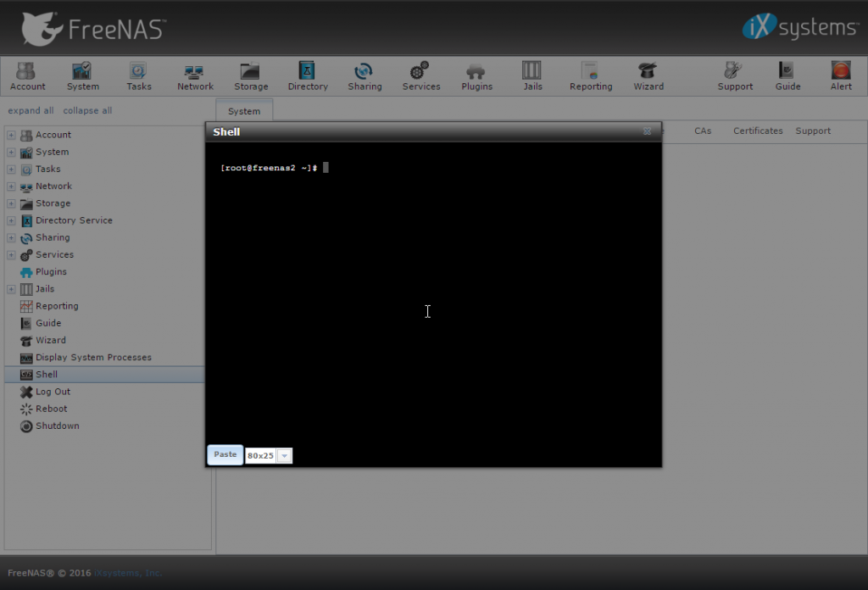This screenshot has width=868, height=590.
Task: Click the expand all link
Action: pyautogui.click(x=31, y=110)
